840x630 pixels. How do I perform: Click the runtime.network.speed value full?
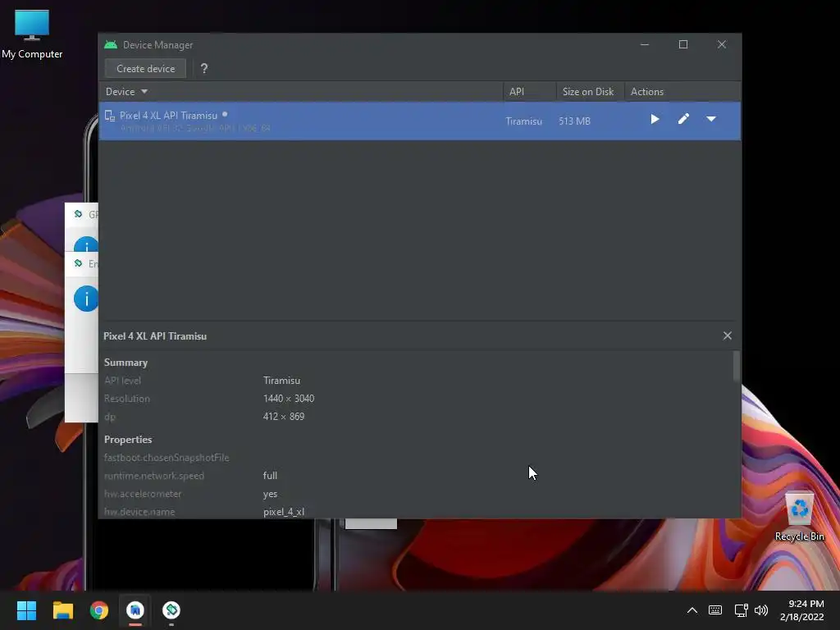coord(270,476)
